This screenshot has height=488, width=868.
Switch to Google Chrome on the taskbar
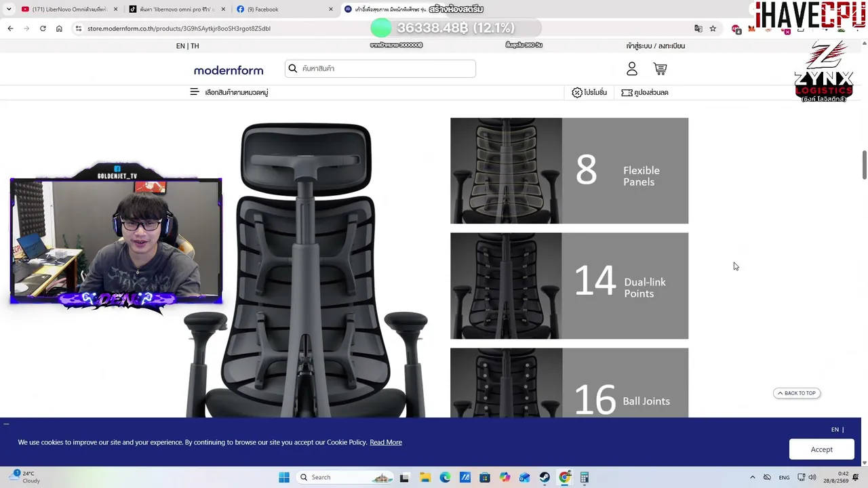(564, 477)
